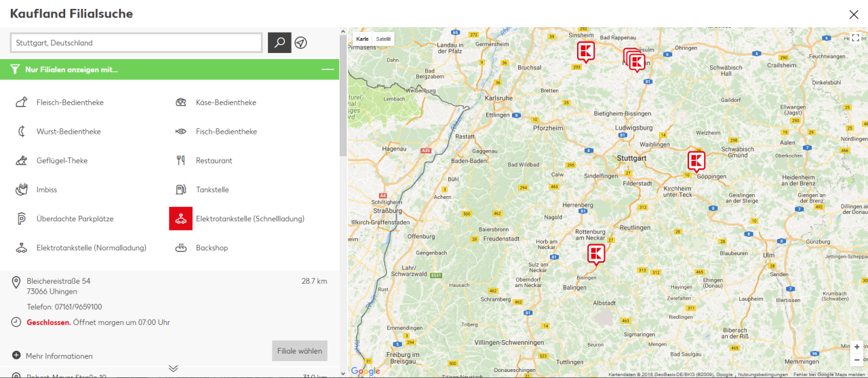Click the double chevron to show more results
Viewport: 868px width, 378px height.
pyautogui.click(x=174, y=368)
